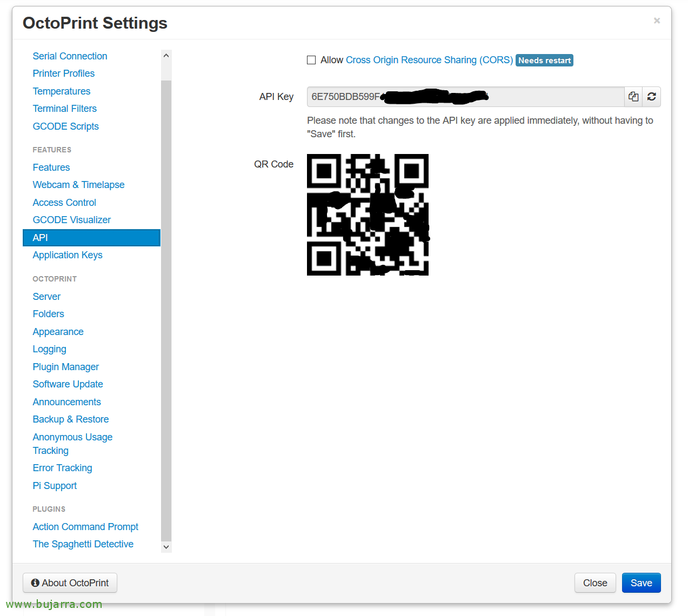Copy the API key to clipboard

(x=633, y=97)
